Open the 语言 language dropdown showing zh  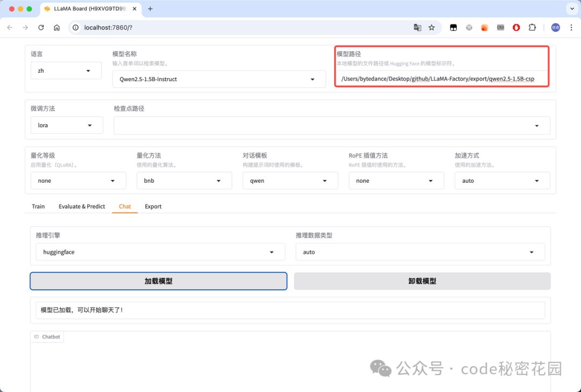(66, 70)
